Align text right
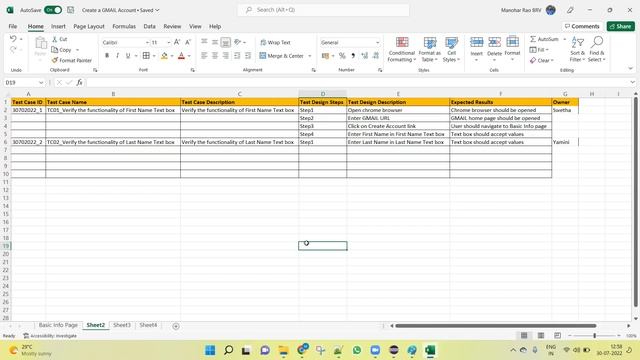 [x=225, y=56]
